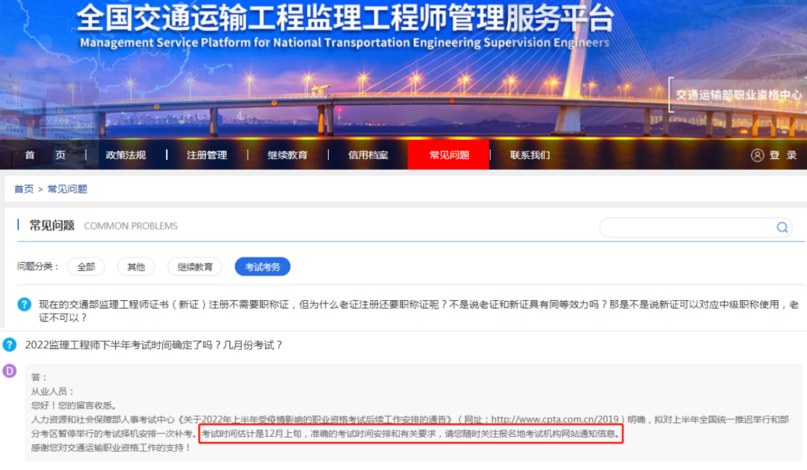Open the 首页 navigation menu item
Viewport: 807px width, 470px height.
pyautogui.click(x=45, y=155)
